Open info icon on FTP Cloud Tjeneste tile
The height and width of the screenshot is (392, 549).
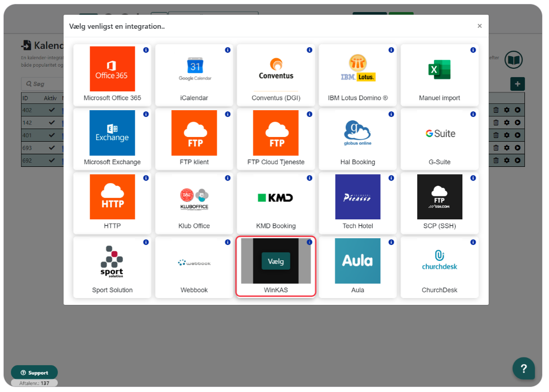[x=310, y=114]
